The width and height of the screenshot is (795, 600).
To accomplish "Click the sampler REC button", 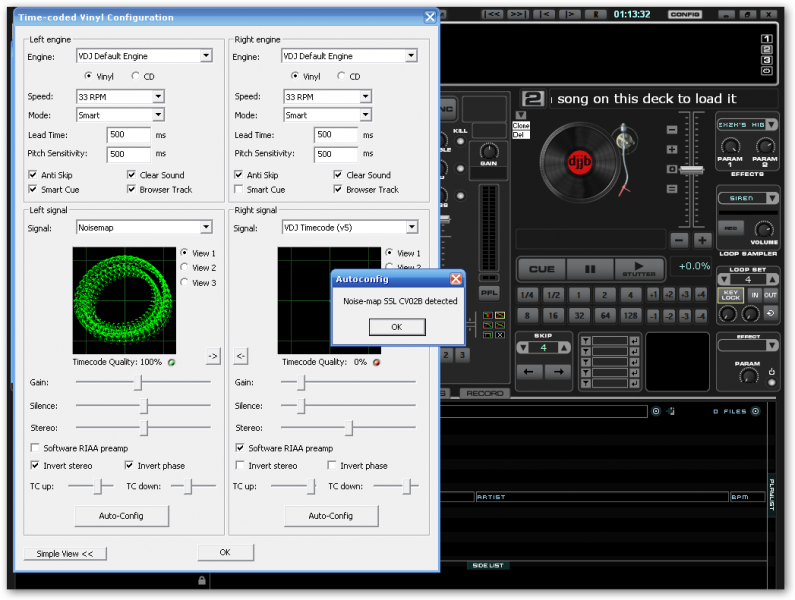I will (x=731, y=228).
